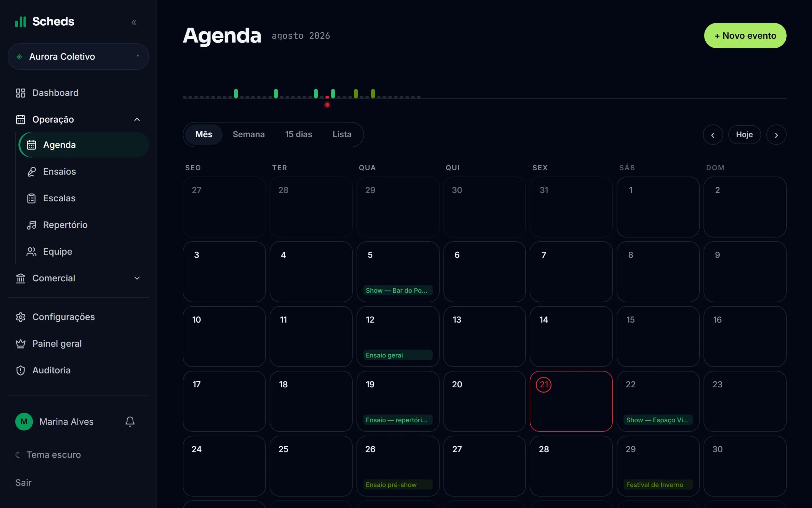
Task: Click the Auditoria shield icon
Action: pos(21,370)
